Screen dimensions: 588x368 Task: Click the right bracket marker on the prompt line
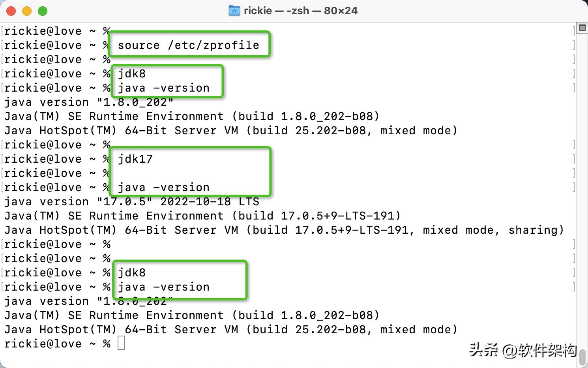coord(573,31)
